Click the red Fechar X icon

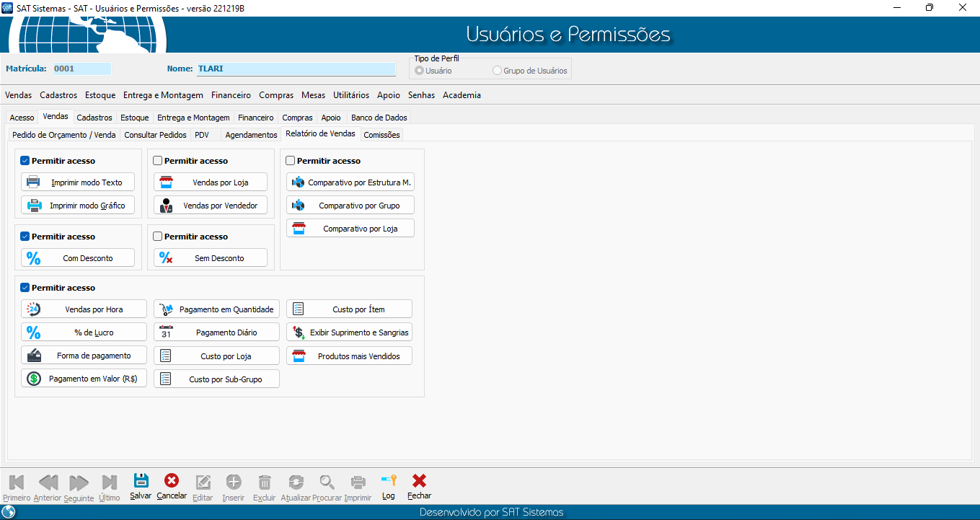pyautogui.click(x=419, y=481)
